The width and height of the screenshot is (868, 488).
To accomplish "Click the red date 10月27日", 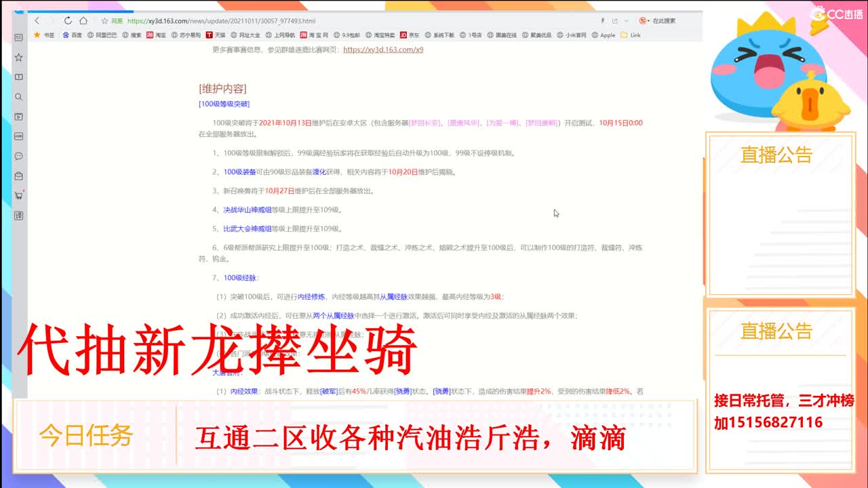I will point(279,190).
